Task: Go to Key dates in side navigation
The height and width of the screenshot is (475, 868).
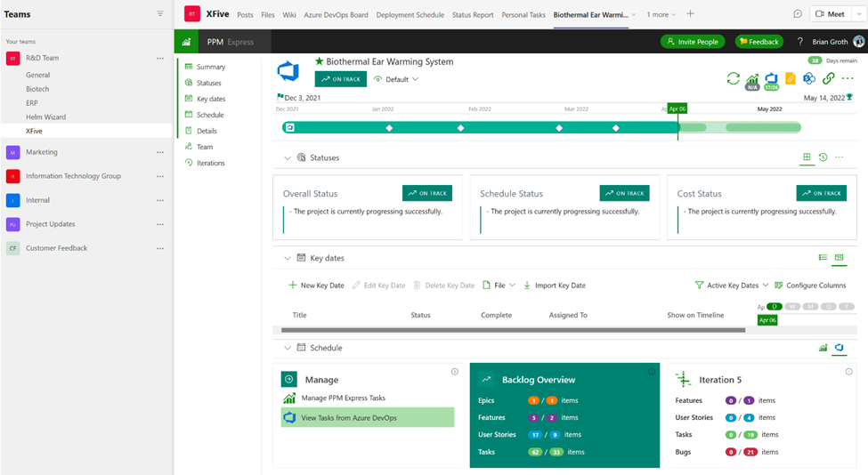Action: [x=205, y=99]
